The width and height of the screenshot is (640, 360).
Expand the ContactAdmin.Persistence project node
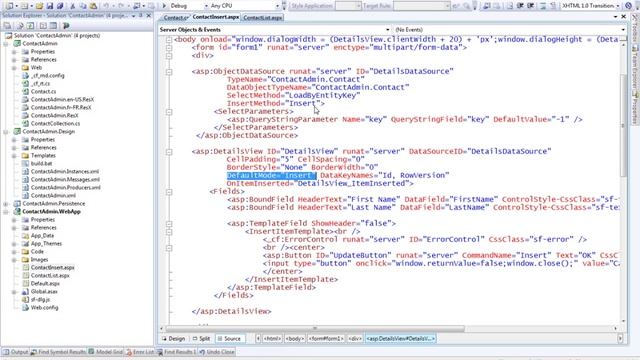click(6, 204)
